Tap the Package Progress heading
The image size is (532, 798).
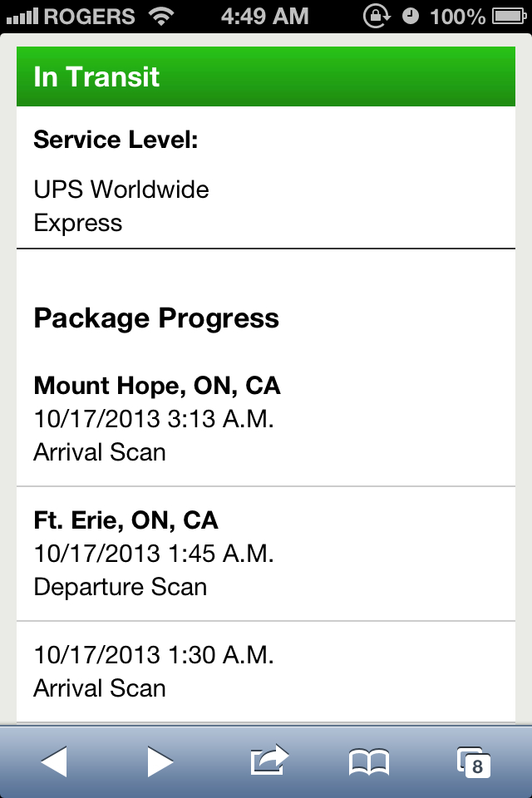click(156, 318)
